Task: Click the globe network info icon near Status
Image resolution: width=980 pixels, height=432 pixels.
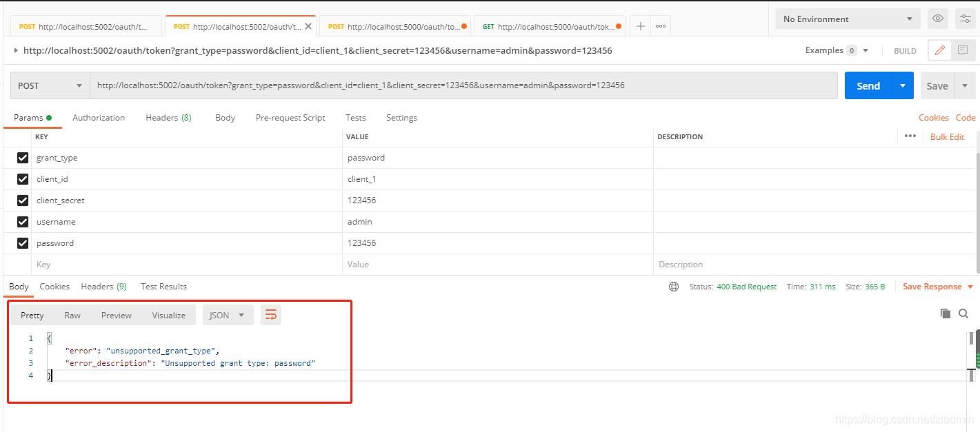Action: (x=674, y=286)
